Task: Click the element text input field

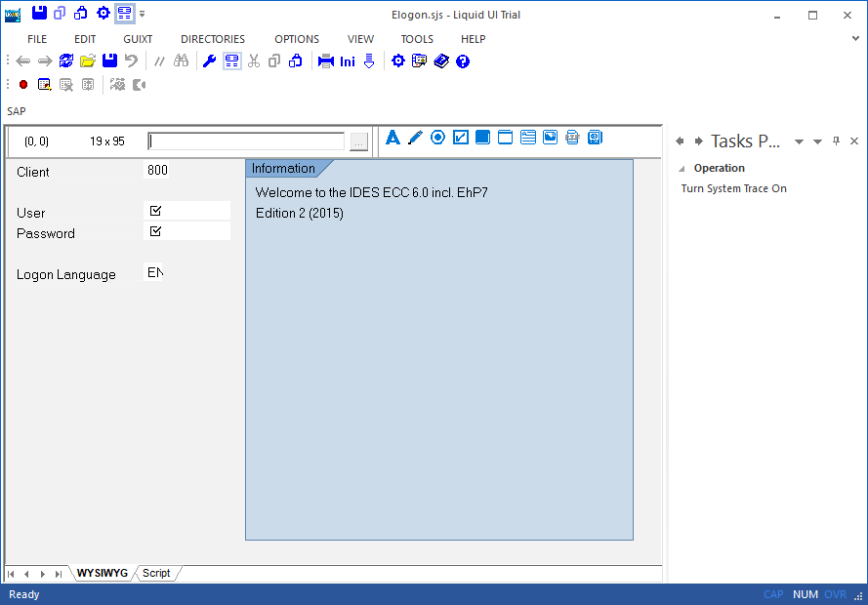Action: [x=246, y=141]
